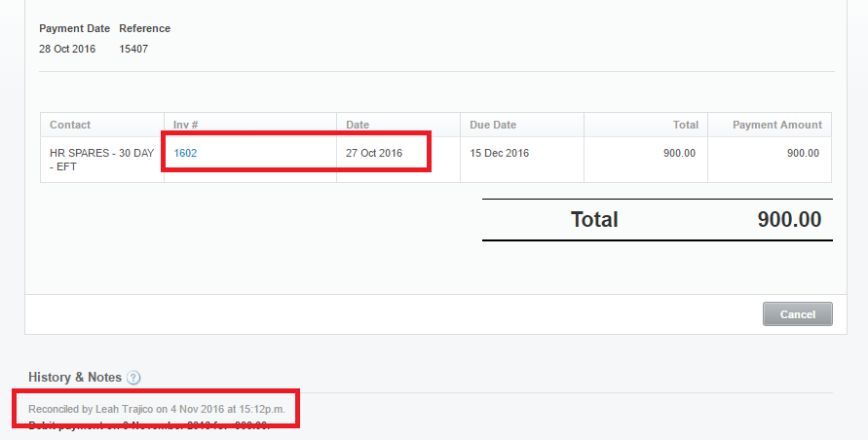Select the 27 Oct 2016 date cell
Screen dimensions: 868x440
click(374, 153)
